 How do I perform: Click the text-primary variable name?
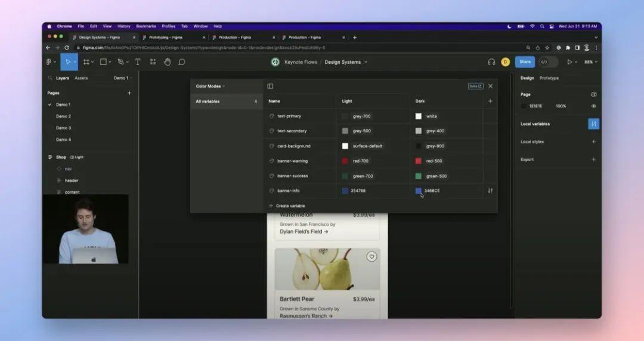[x=289, y=116]
